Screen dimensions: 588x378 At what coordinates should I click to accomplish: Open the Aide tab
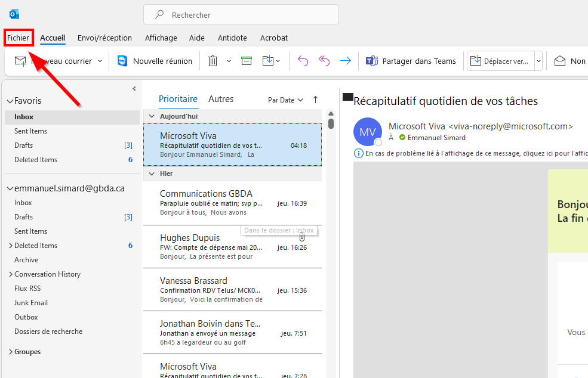pos(197,38)
